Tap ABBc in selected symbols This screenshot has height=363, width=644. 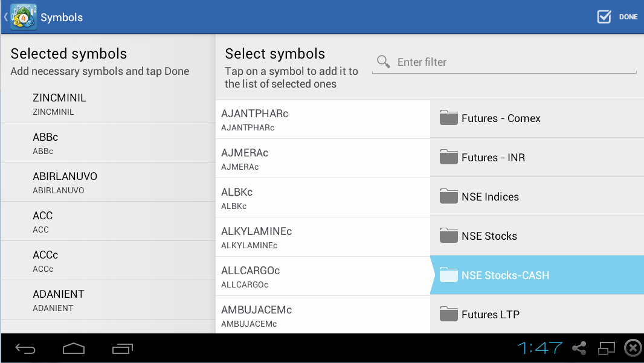tap(108, 143)
